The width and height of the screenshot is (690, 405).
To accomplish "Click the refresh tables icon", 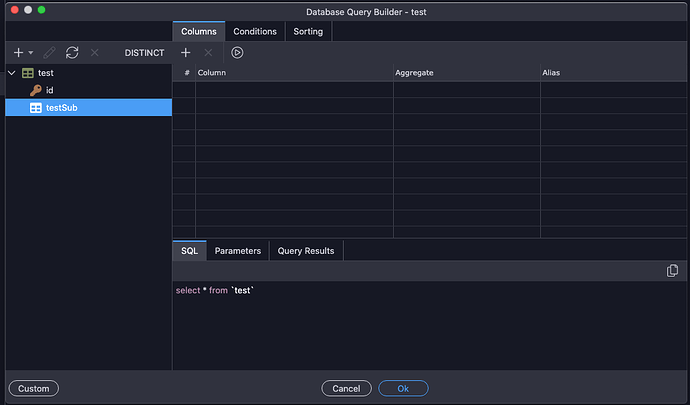I will tap(72, 53).
